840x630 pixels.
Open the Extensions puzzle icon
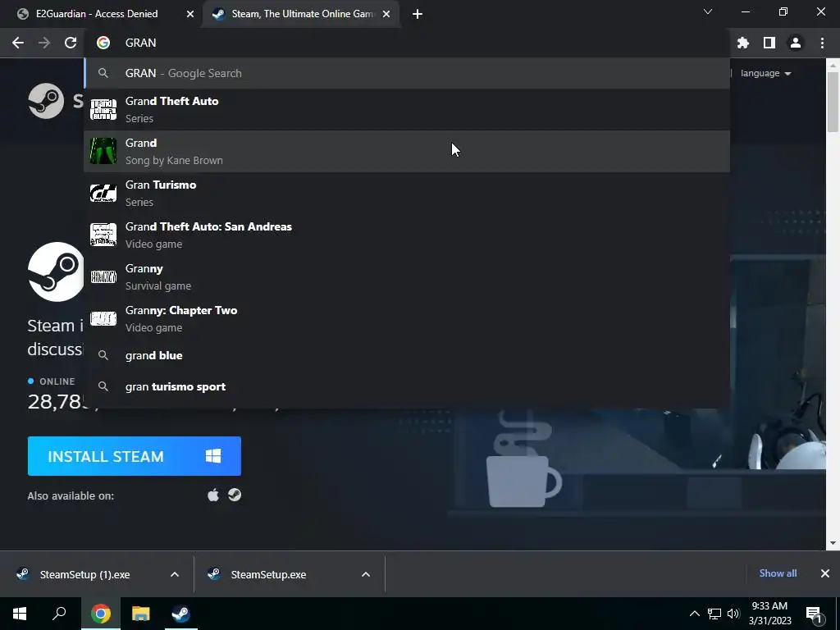pyautogui.click(x=743, y=43)
